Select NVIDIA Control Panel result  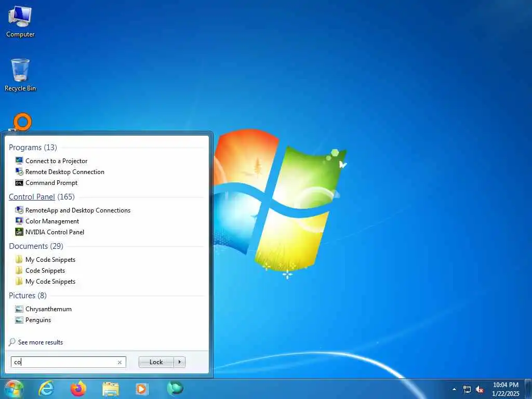(55, 232)
